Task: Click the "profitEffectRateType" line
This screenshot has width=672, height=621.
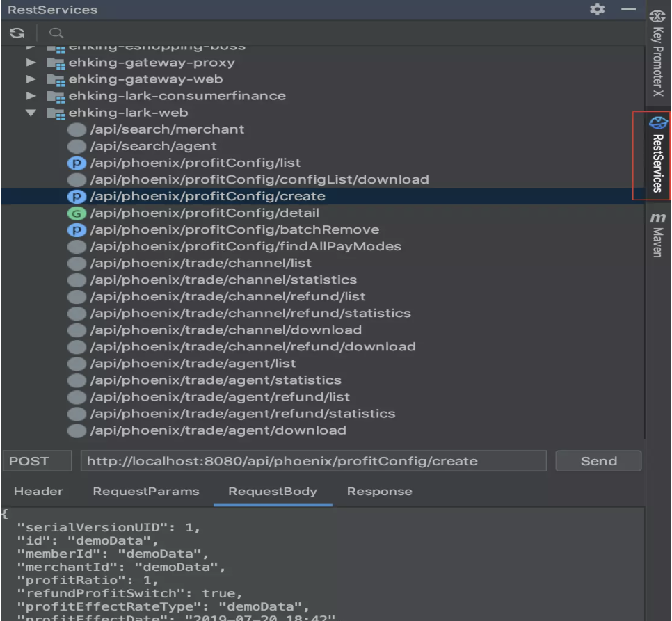Action: [x=163, y=607]
